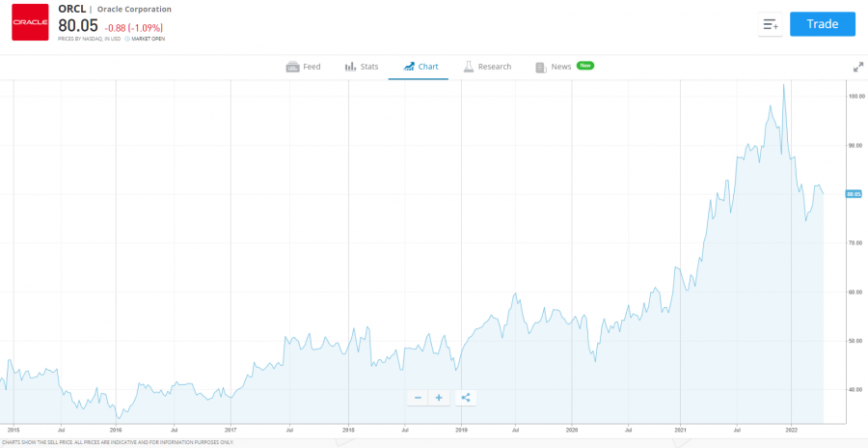The width and height of the screenshot is (868, 448).
Task: Click the -0.88 (-1.09%) change value
Action: point(133,28)
